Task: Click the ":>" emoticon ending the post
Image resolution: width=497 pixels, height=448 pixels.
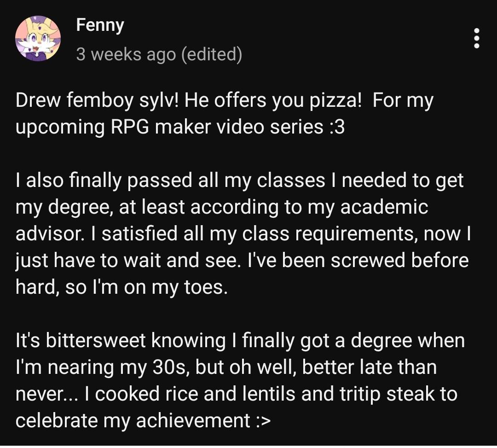Action: click(x=261, y=421)
